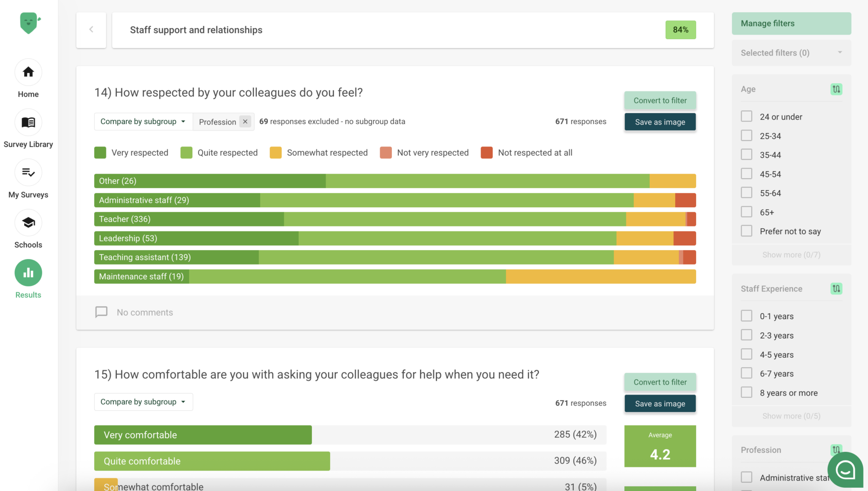Remove the Profession subgroup chip
This screenshot has width=868, height=491.
[245, 121]
